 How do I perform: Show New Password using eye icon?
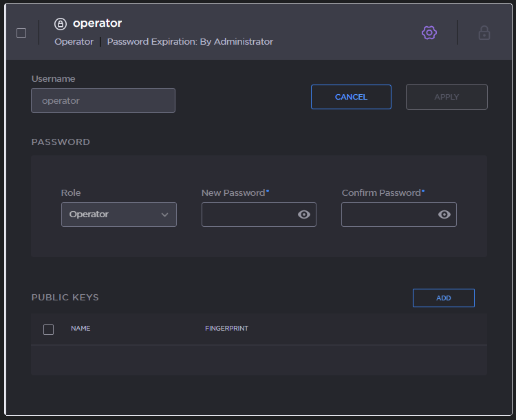point(304,214)
